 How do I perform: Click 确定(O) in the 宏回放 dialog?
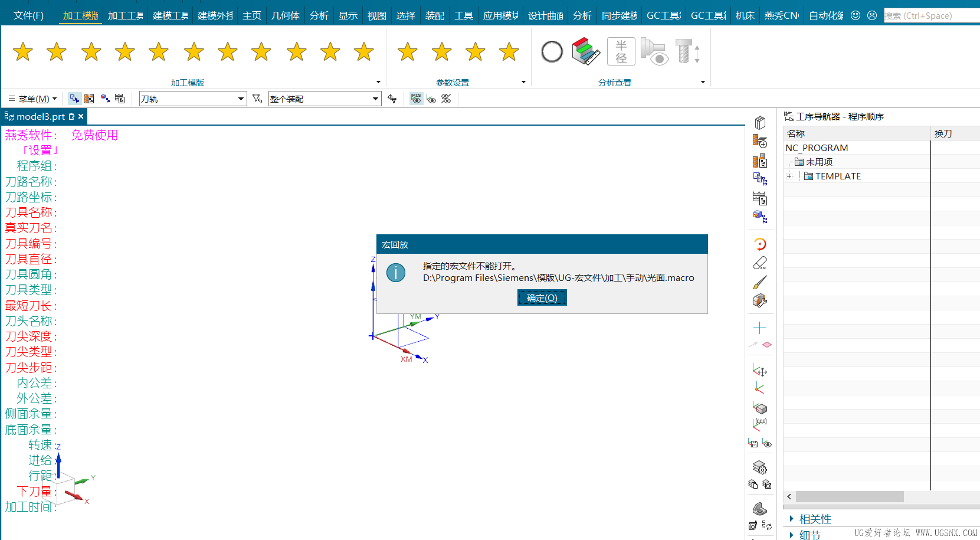click(x=542, y=297)
